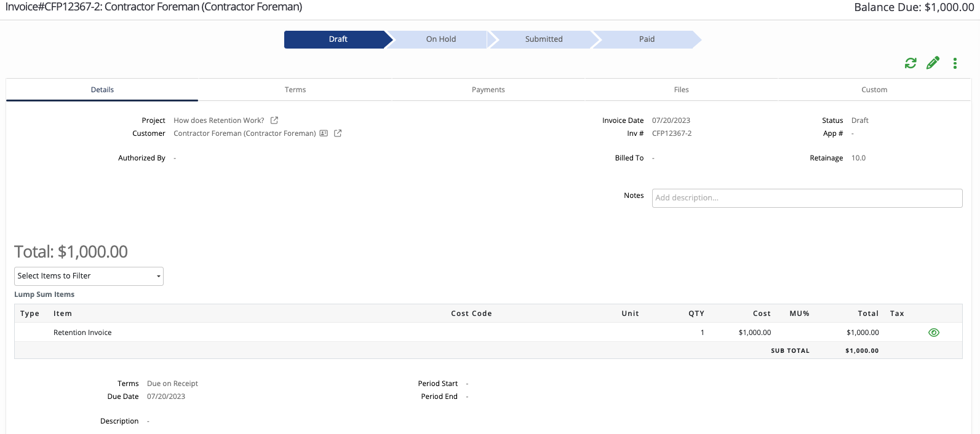This screenshot has height=434, width=980.
Task: Click the QTY cell value 1
Action: (702, 333)
